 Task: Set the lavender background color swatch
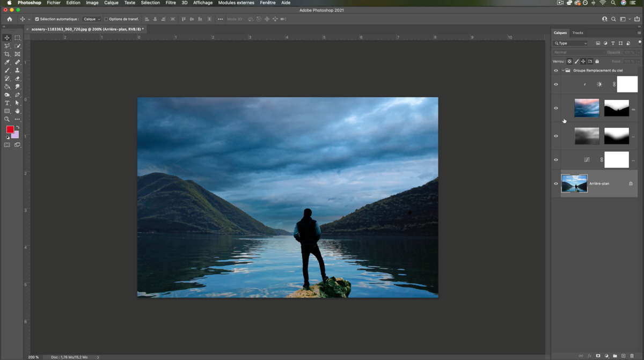click(16, 135)
